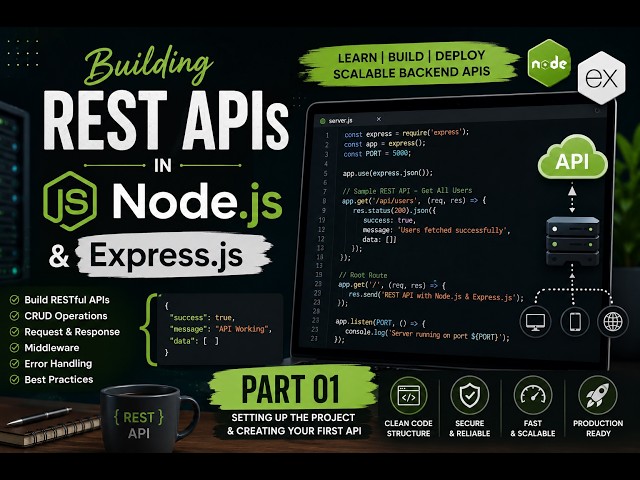Image resolution: width=640 pixels, height=480 pixels.
Task: Click the Clean Code Structure code-window icon
Action: (x=409, y=396)
